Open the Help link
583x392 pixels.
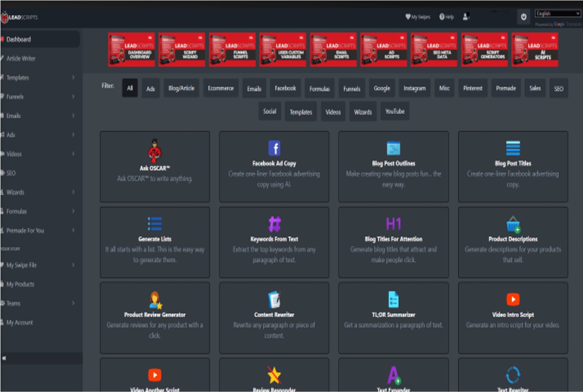pos(447,17)
